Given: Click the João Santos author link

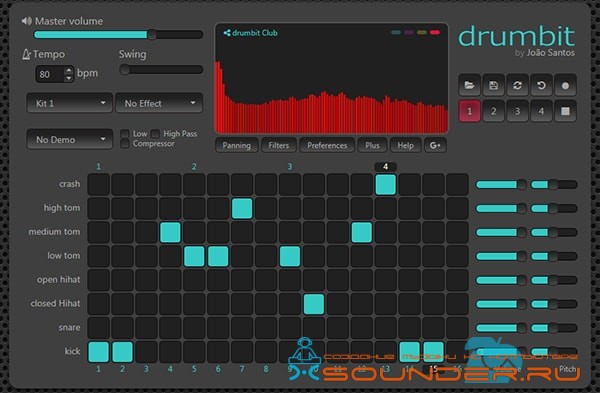Looking at the screenshot, I should pos(551,53).
